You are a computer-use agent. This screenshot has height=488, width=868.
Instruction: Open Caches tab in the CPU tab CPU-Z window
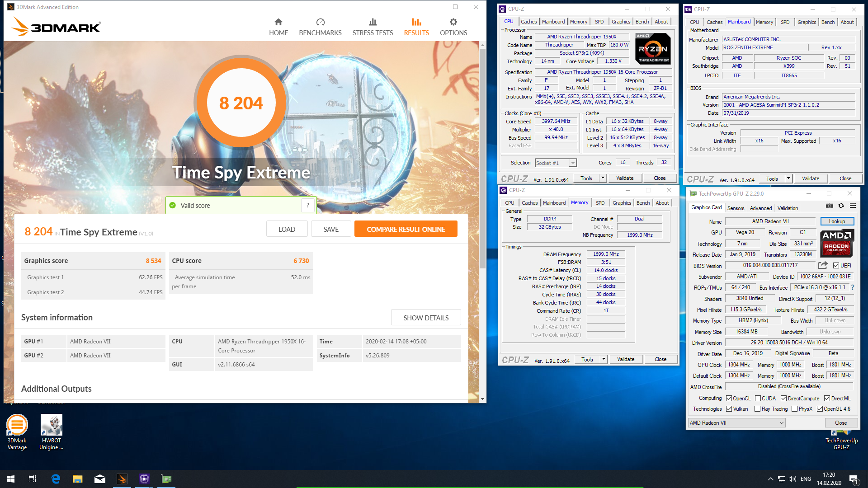pos(528,22)
